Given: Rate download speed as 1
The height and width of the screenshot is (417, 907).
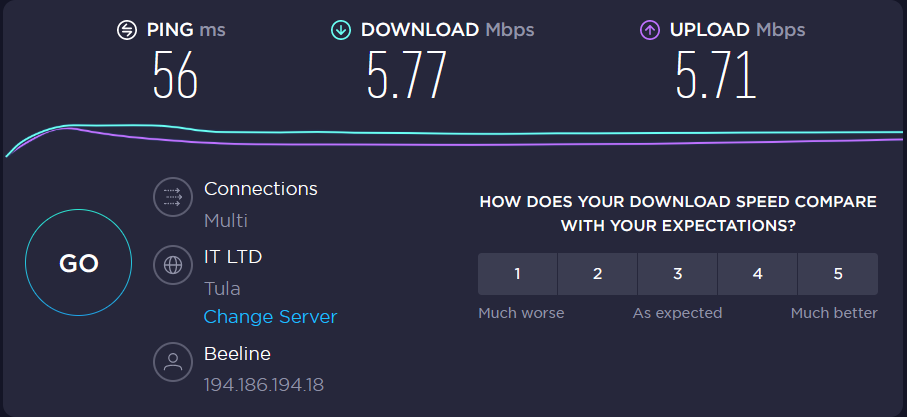Looking at the screenshot, I should [x=518, y=274].
